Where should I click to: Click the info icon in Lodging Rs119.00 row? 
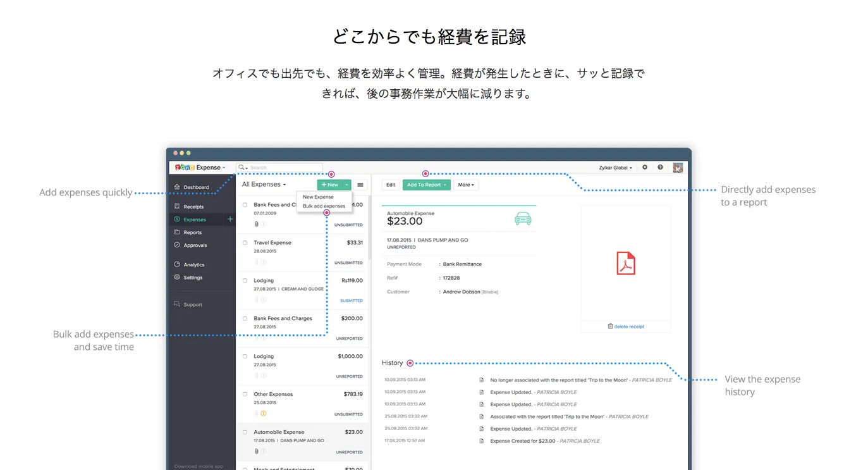pos(264,300)
